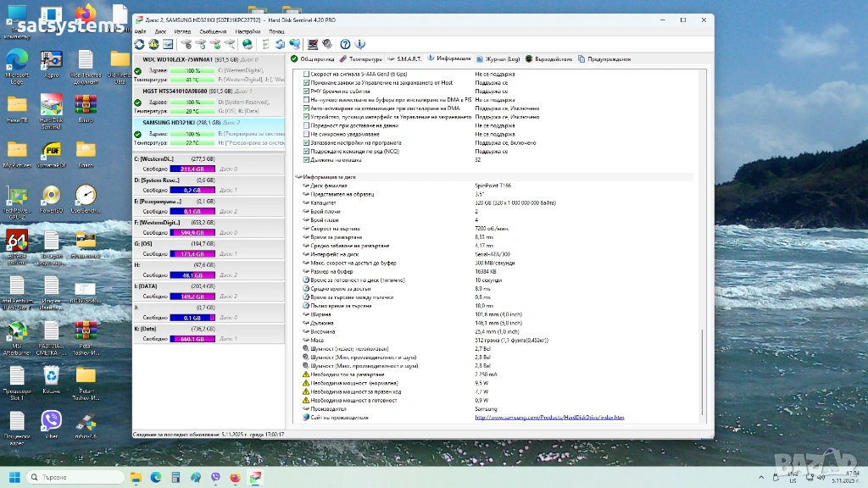Click the yellow warning icon in the toolbar
The image size is (868, 488).
(153, 44)
